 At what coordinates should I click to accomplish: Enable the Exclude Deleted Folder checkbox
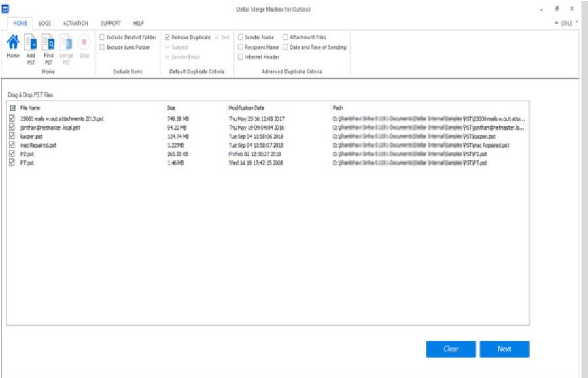coord(102,37)
